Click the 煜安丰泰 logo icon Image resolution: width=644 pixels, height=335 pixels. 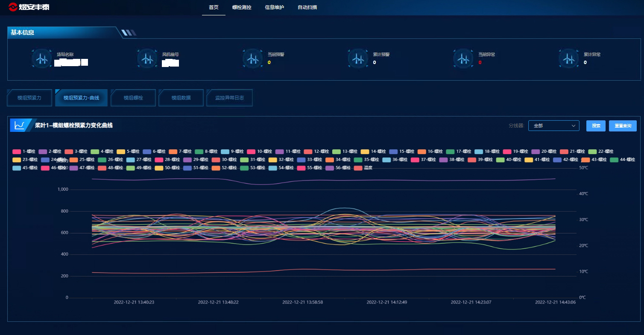(13, 7)
